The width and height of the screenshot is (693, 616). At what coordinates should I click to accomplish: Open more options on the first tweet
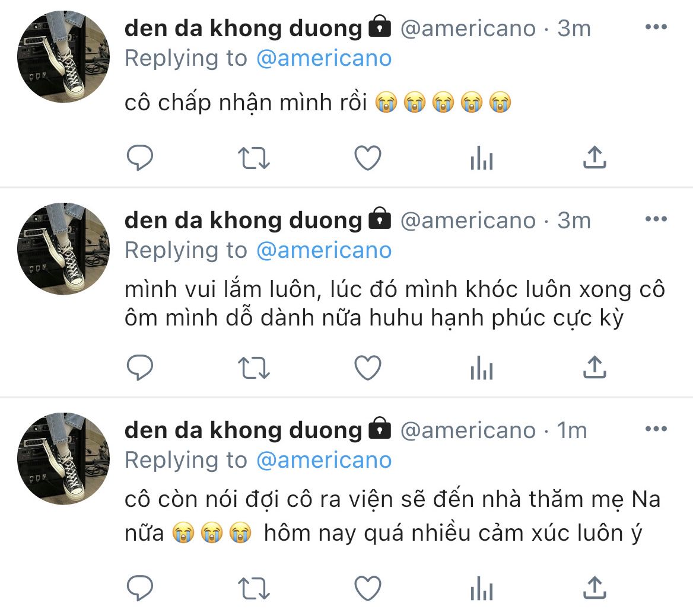pyautogui.click(x=656, y=27)
